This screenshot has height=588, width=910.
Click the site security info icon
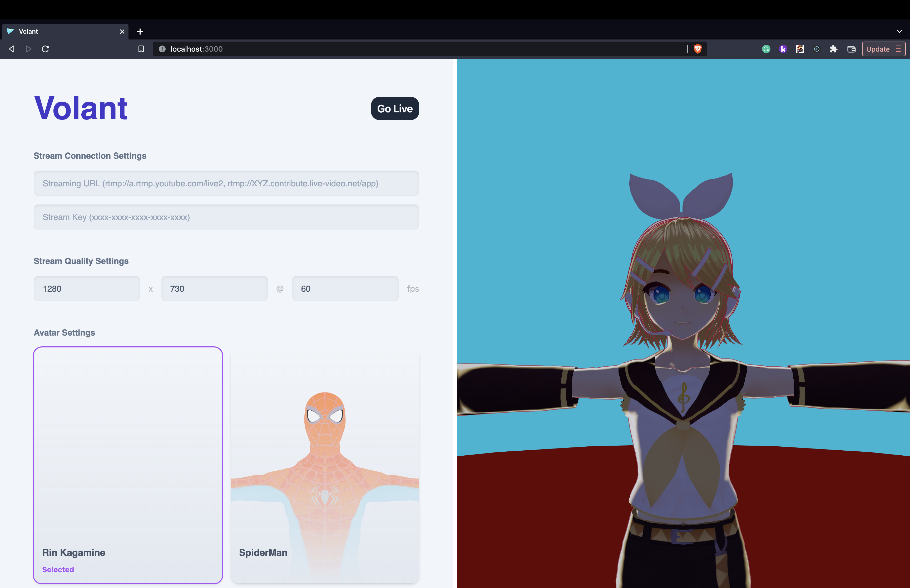[162, 49]
